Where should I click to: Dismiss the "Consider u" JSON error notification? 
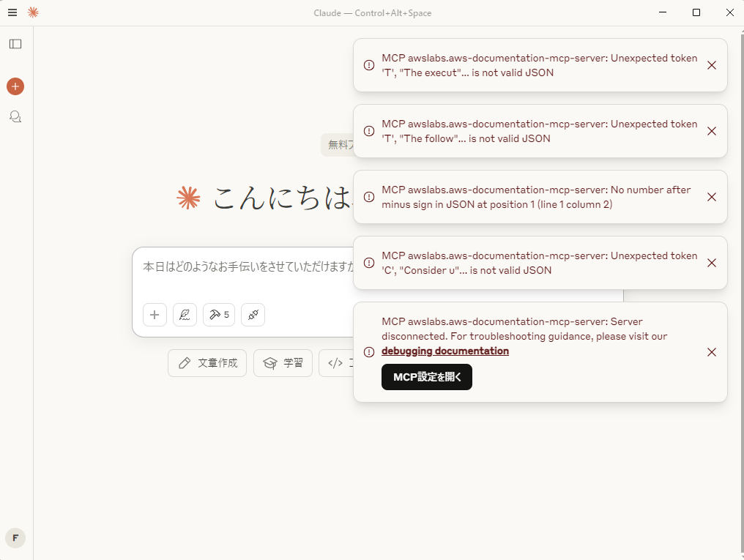coord(712,264)
